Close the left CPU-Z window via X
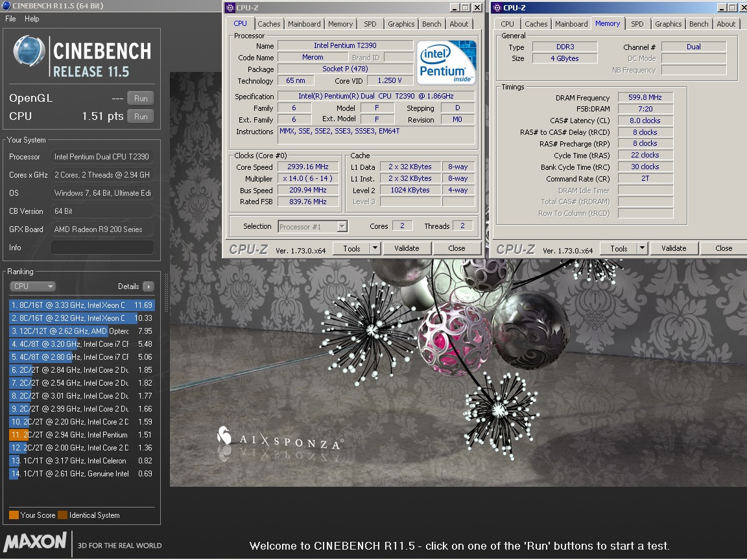The image size is (747, 560). (477, 8)
